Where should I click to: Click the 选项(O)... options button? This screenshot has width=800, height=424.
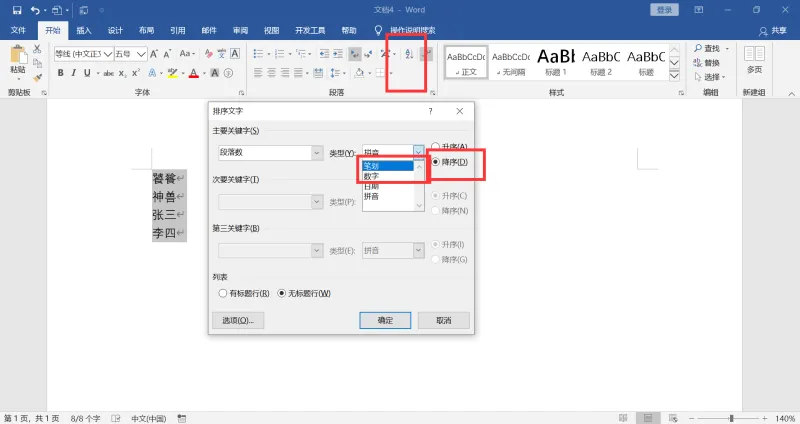[x=238, y=320]
